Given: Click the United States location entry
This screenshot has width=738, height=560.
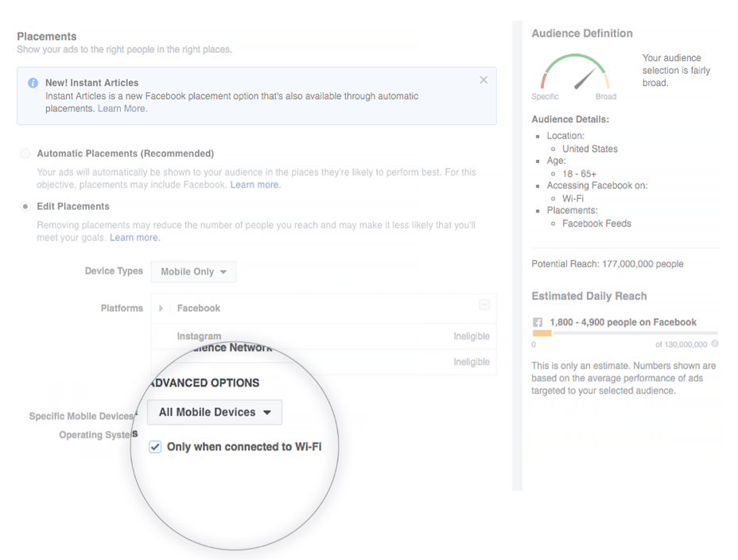Looking at the screenshot, I should point(590,149).
